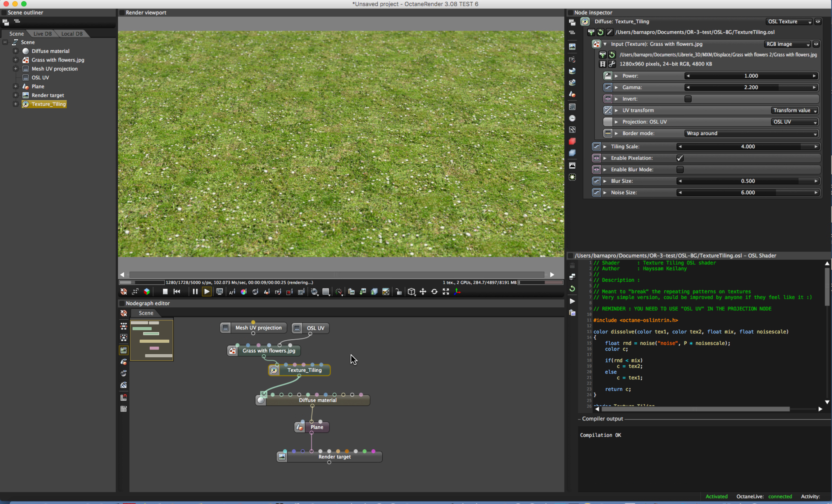
Task: Enable Blur Mode checkbox
Action: (680, 170)
